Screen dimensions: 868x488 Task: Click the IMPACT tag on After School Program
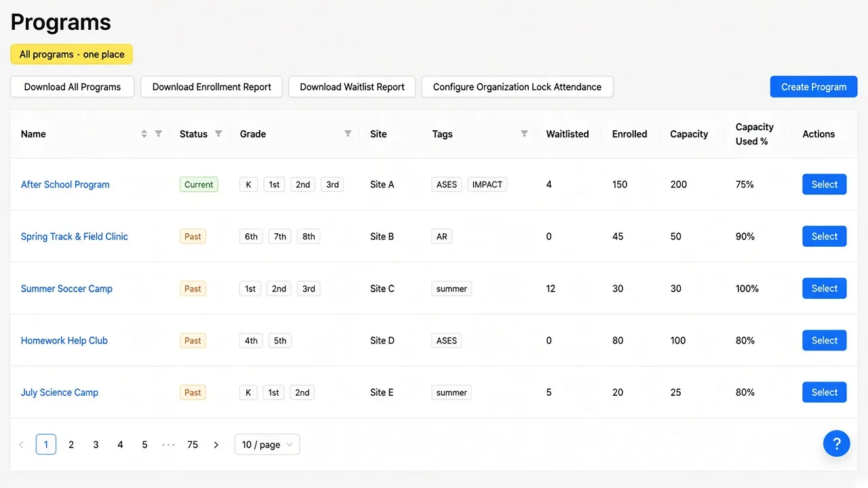[x=488, y=184]
